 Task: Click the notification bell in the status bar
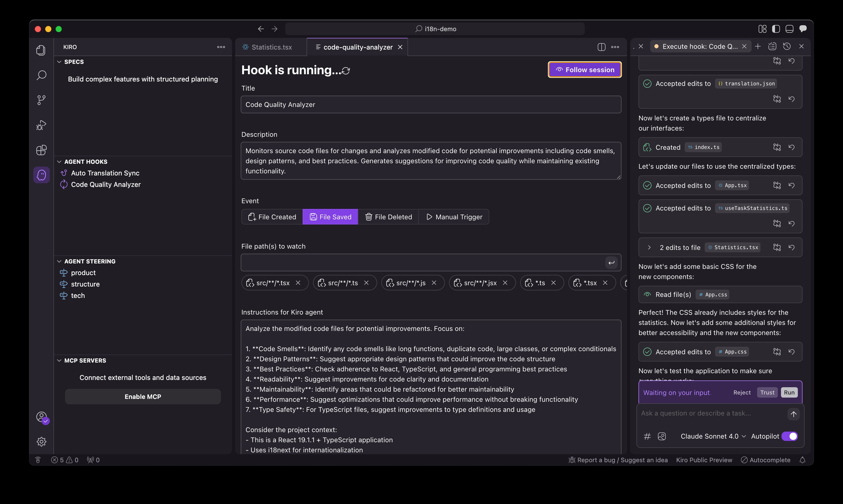pos(803,460)
